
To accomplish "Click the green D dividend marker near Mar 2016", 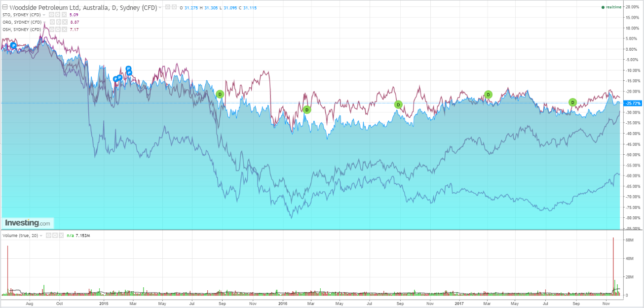I will [x=307, y=109].
